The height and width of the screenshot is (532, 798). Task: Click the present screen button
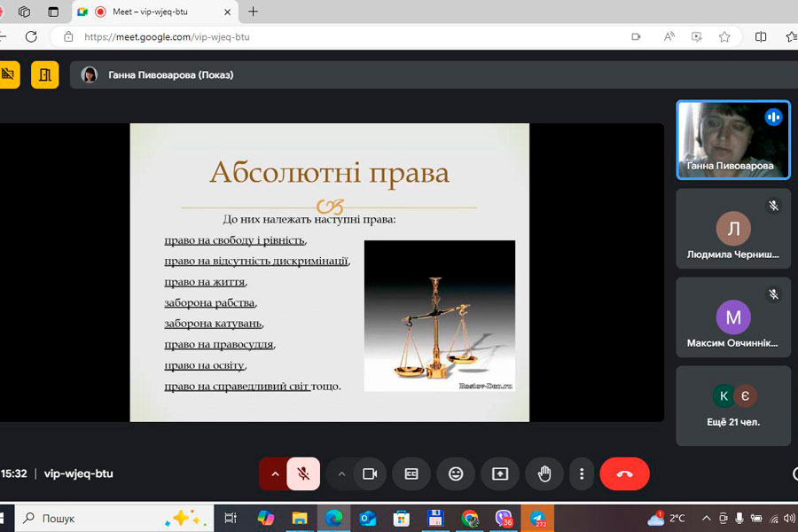click(x=500, y=474)
